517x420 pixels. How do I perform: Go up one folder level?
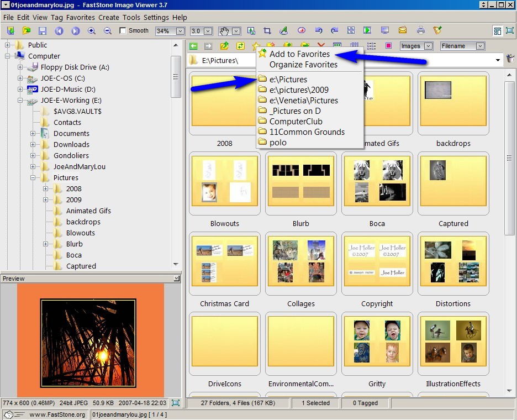pos(225,46)
